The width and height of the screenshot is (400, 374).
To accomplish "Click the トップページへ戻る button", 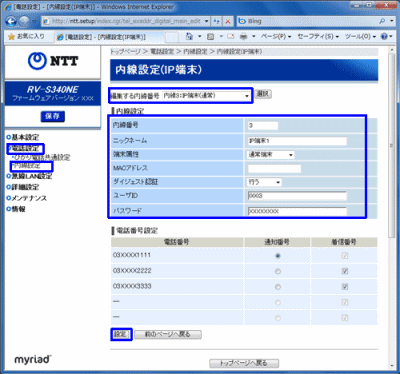I will (x=244, y=363).
